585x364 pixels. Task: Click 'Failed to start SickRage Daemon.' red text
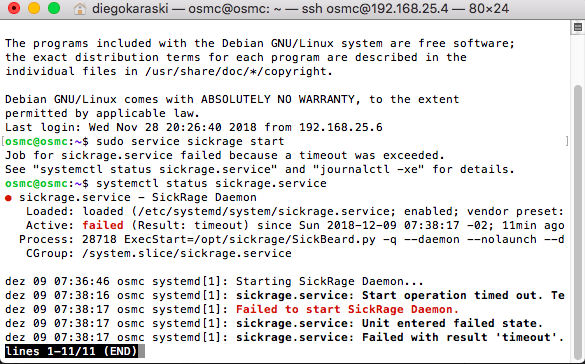pyautogui.click(x=347, y=309)
